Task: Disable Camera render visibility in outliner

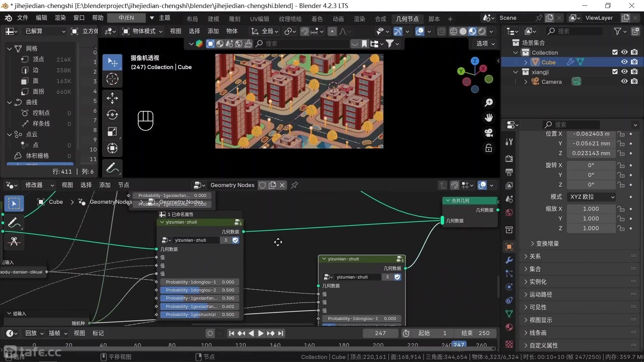Action: pyautogui.click(x=634, y=81)
